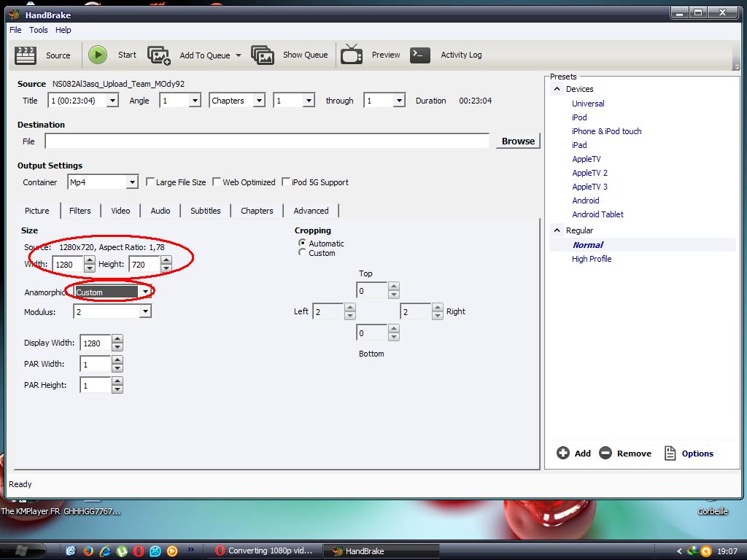Open the Help menu
747x560 pixels.
coord(63,30)
